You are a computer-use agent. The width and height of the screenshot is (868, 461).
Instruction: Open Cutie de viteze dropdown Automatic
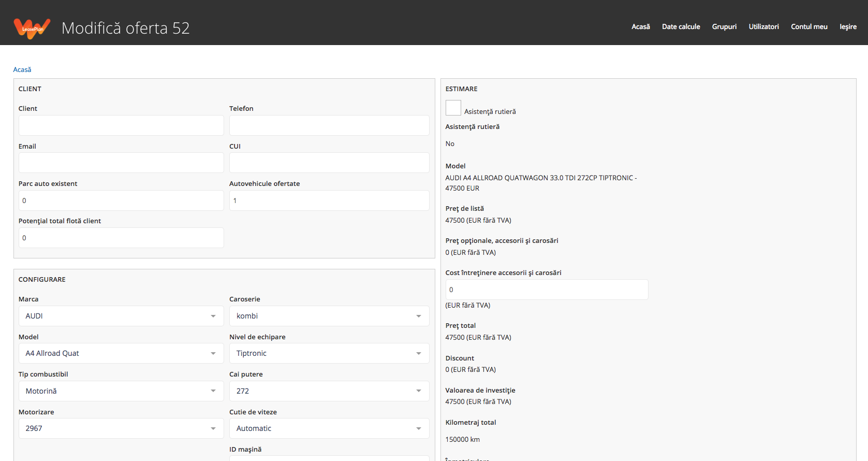tap(329, 428)
